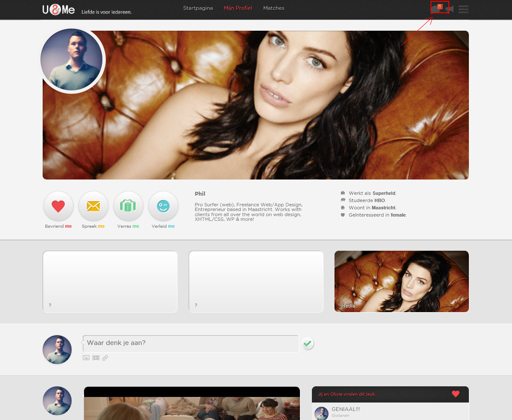
Task: Click the winking 'Verleid me' smiley
Action: [x=163, y=206]
